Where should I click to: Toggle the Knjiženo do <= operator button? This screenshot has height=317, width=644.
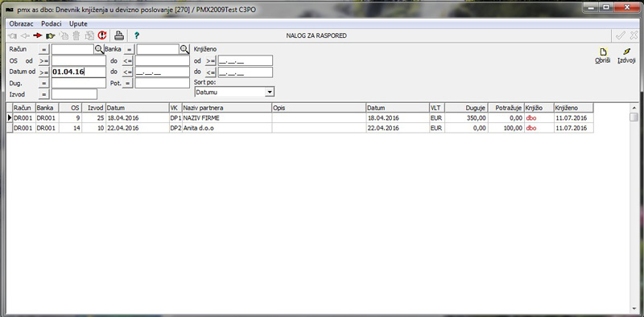pos(210,72)
